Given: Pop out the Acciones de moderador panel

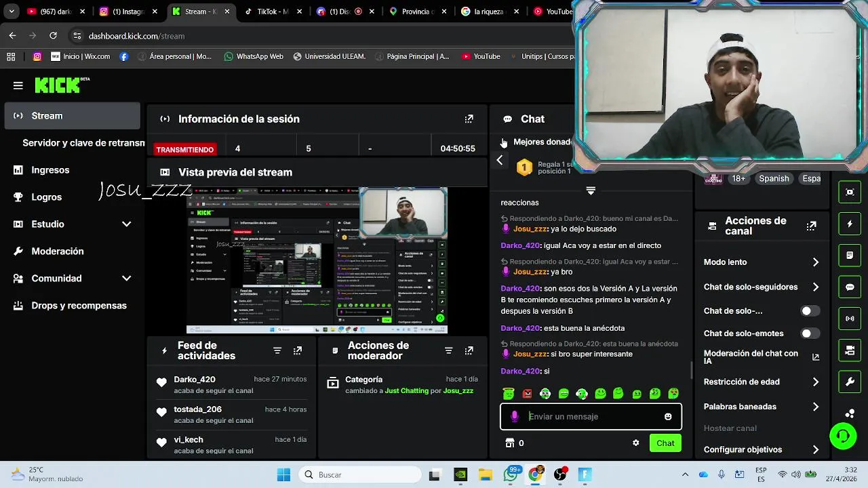Looking at the screenshot, I should (x=469, y=350).
